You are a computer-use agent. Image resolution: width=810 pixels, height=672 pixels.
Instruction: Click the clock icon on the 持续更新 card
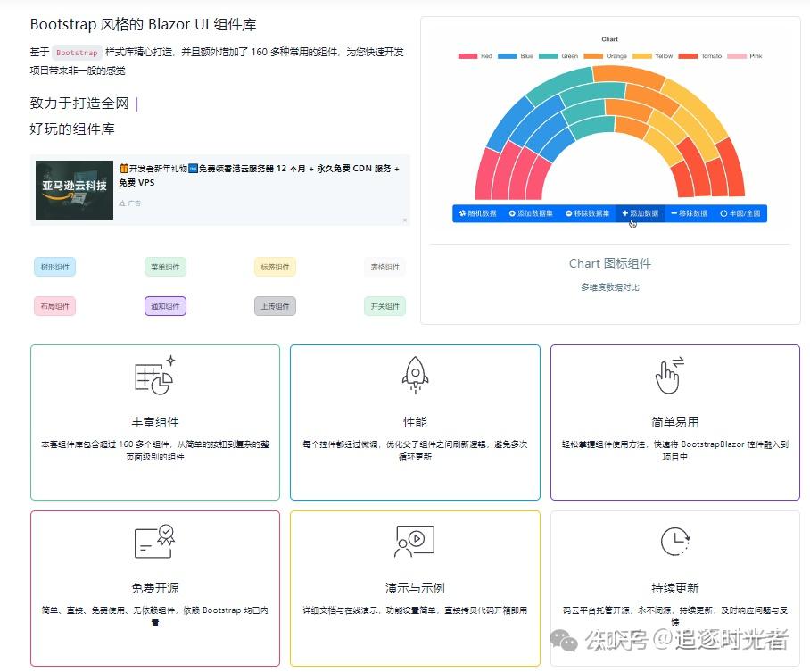point(674,540)
